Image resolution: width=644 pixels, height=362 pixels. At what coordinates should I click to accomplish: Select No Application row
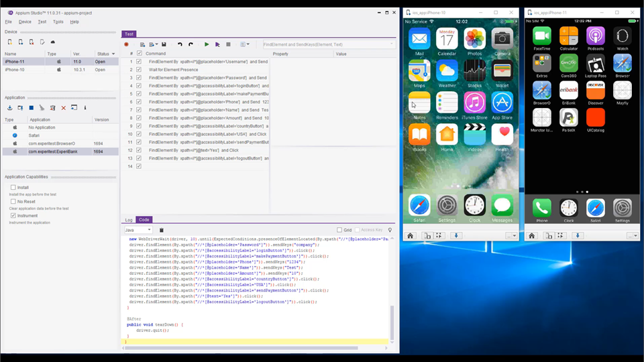click(x=60, y=127)
